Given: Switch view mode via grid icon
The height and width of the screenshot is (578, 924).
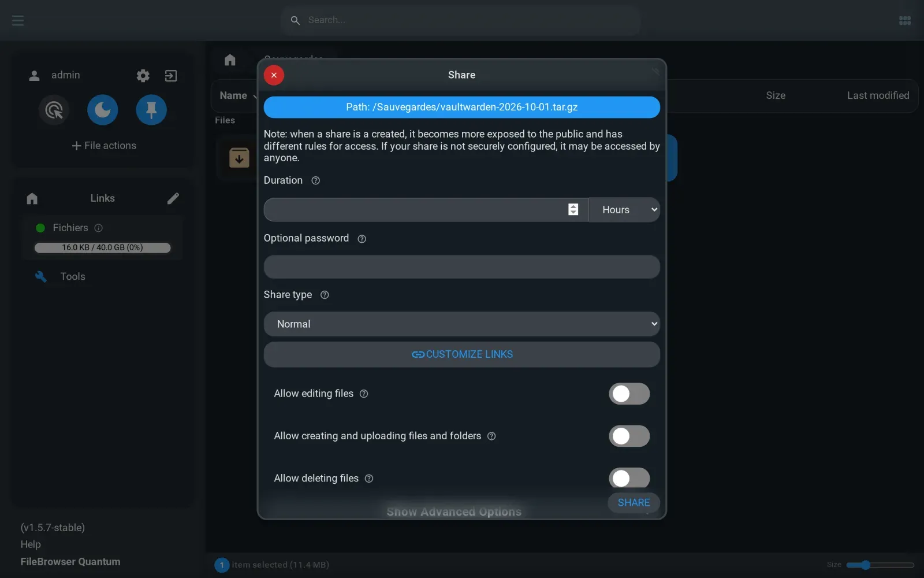Looking at the screenshot, I should click(905, 20).
